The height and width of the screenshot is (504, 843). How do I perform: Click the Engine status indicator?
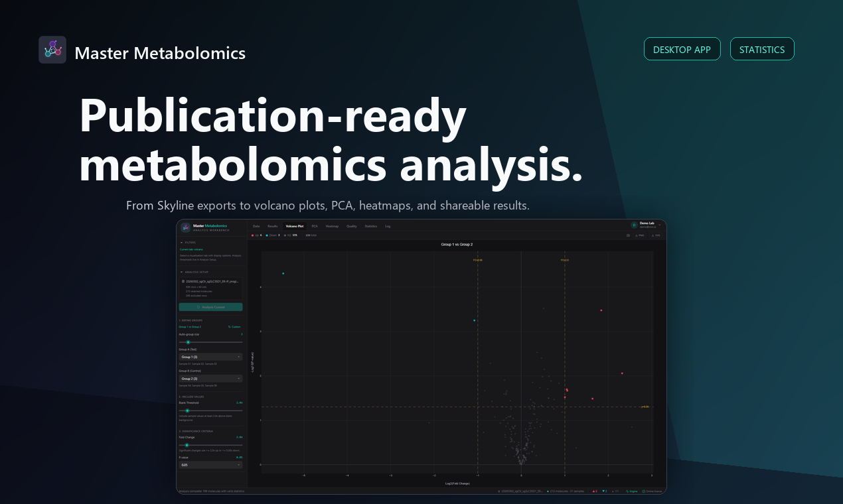[x=631, y=491]
